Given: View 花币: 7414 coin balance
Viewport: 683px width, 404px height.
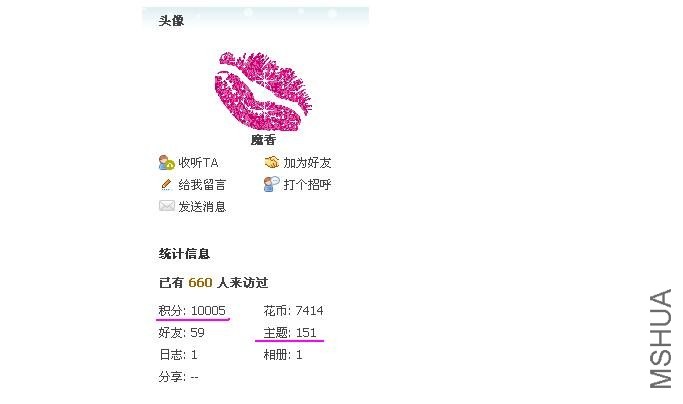Looking at the screenshot, I should 293,311.
